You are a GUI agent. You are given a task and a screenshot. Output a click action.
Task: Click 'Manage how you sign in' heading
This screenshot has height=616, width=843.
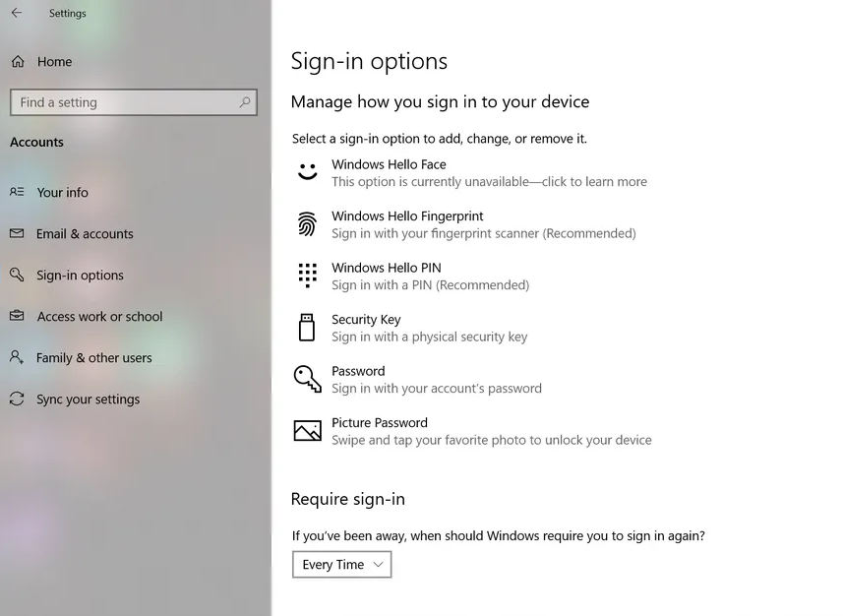click(x=440, y=101)
